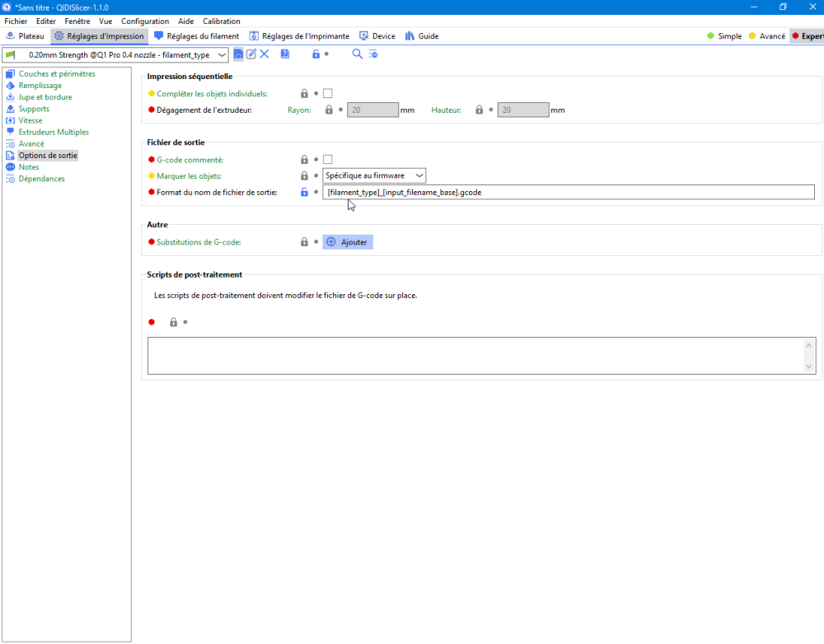Open Supports settings page
This screenshot has height=644, width=824.
(34, 109)
